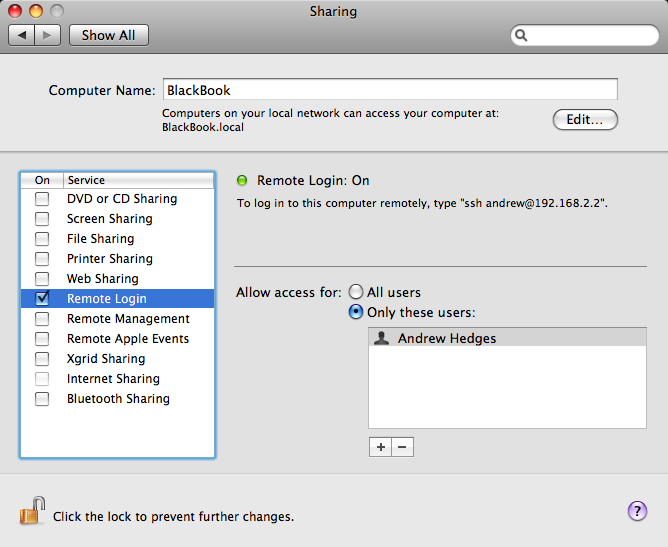Click the green Remote Login status indicator

tap(242, 180)
